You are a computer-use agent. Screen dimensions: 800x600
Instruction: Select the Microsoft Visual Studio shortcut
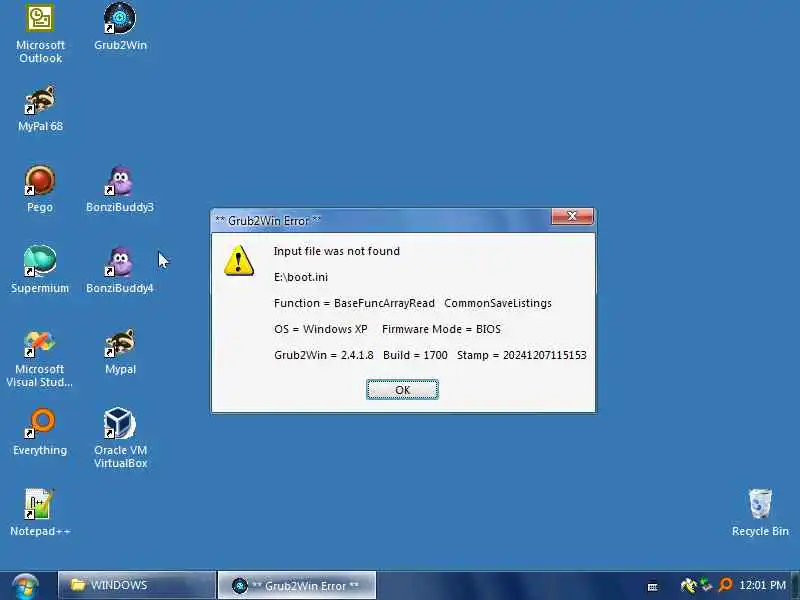point(39,359)
